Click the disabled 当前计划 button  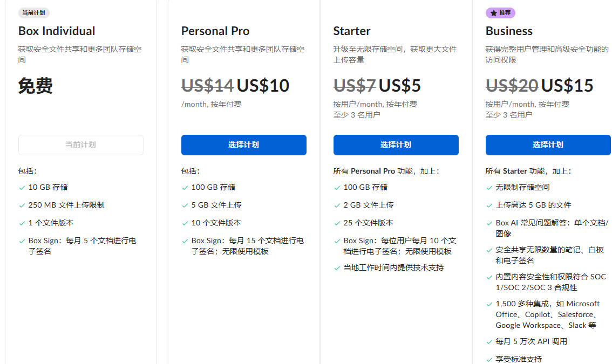point(81,145)
